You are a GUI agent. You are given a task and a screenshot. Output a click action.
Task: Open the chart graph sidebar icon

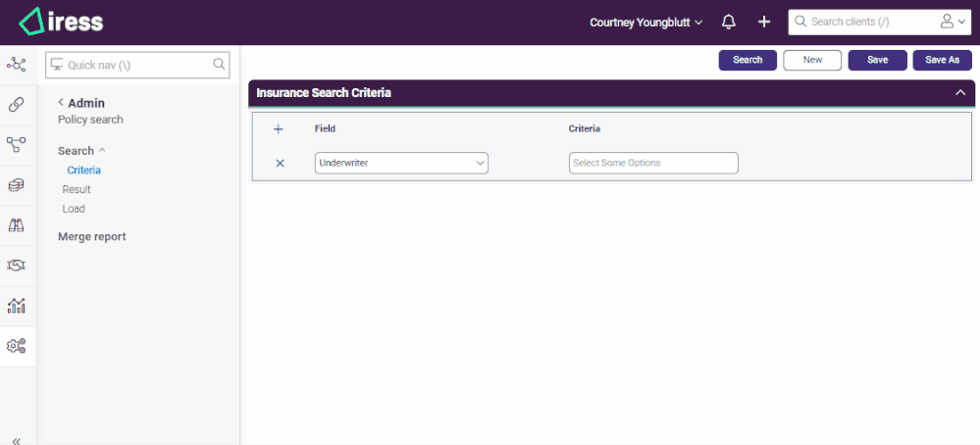pyautogui.click(x=16, y=306)
